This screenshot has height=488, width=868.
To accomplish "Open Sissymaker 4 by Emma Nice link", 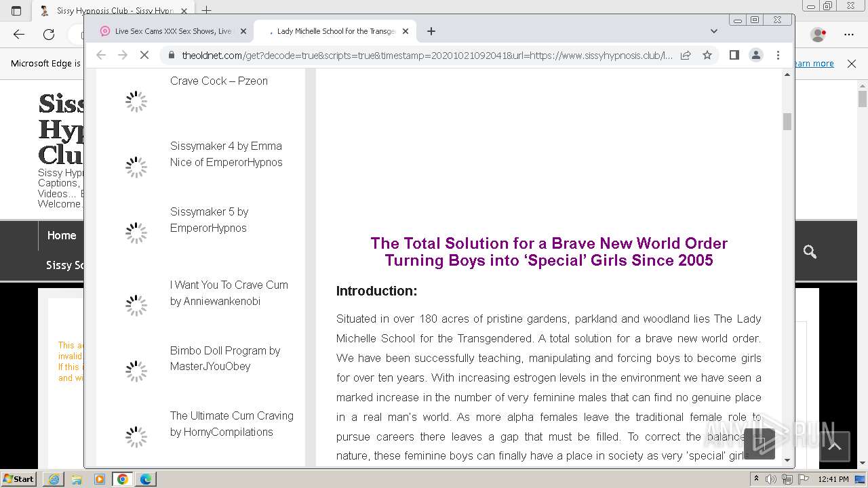I will click(x=226, y=154).
